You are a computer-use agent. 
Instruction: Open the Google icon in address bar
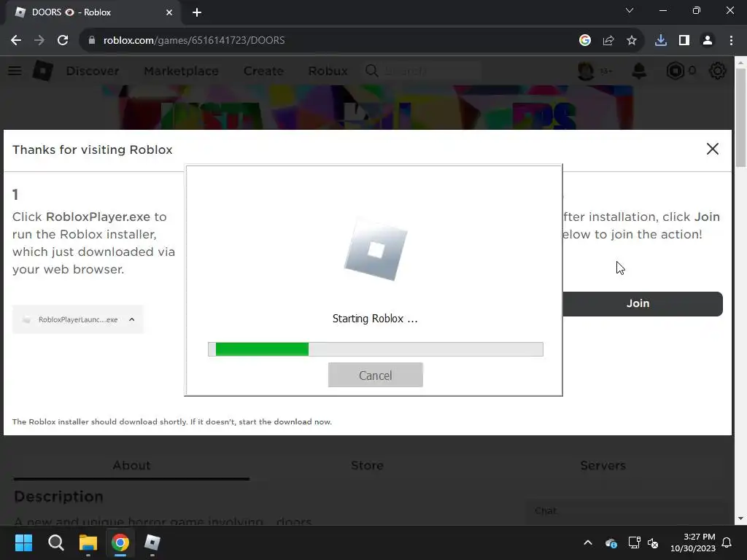point(585,41)
